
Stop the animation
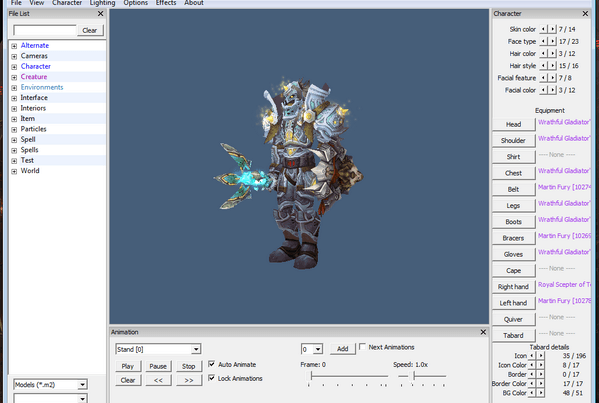(188, 366)
